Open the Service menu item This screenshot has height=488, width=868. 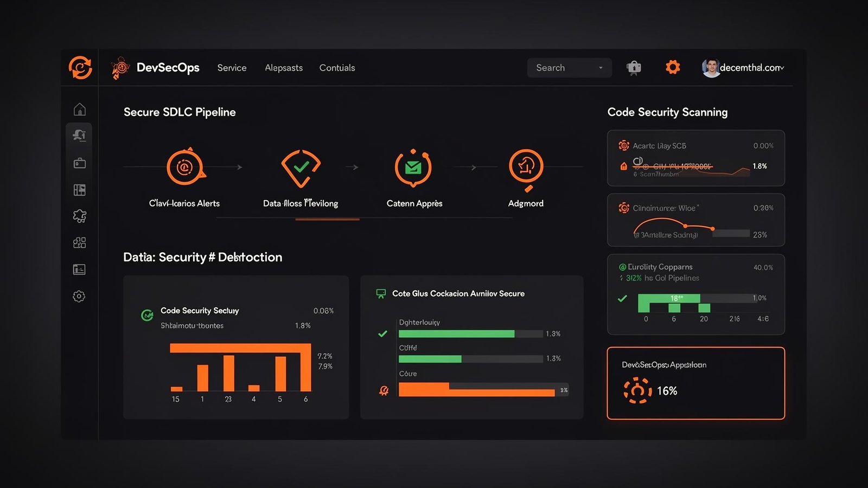(x=232, y=68)
